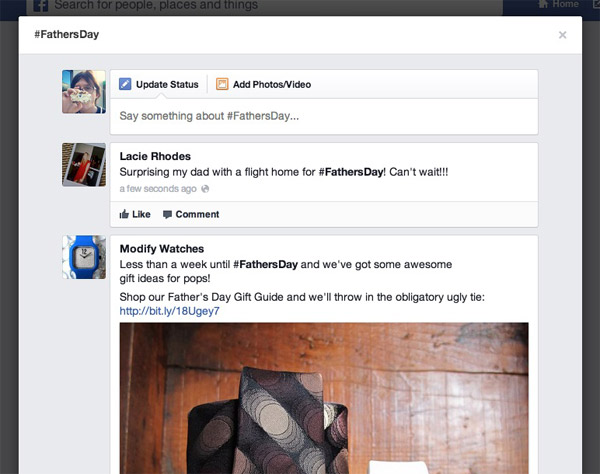
Task: Click Lacie Rhodes' profile picture thumbnail
Action: pyautogui.click(x=84, y=165)
